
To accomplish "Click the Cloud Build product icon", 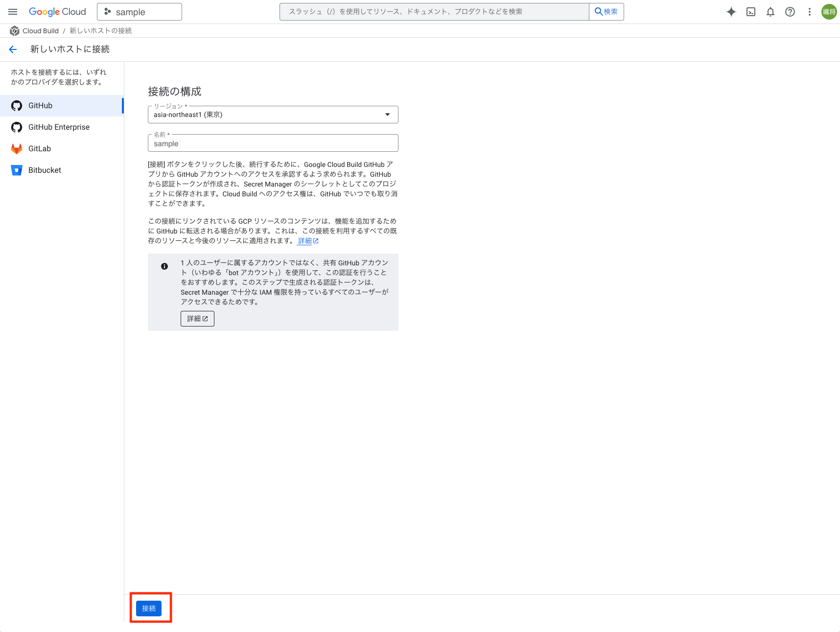I will pos(15,31).
